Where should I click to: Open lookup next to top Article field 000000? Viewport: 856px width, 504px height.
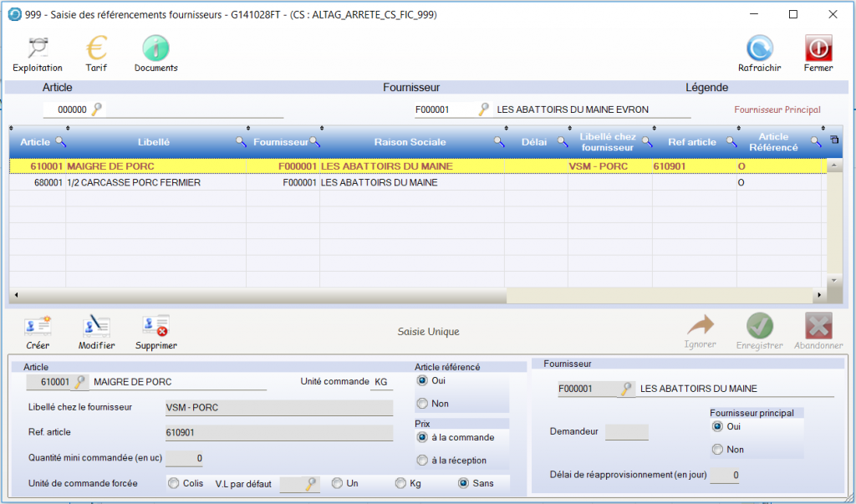pos(97,109)
